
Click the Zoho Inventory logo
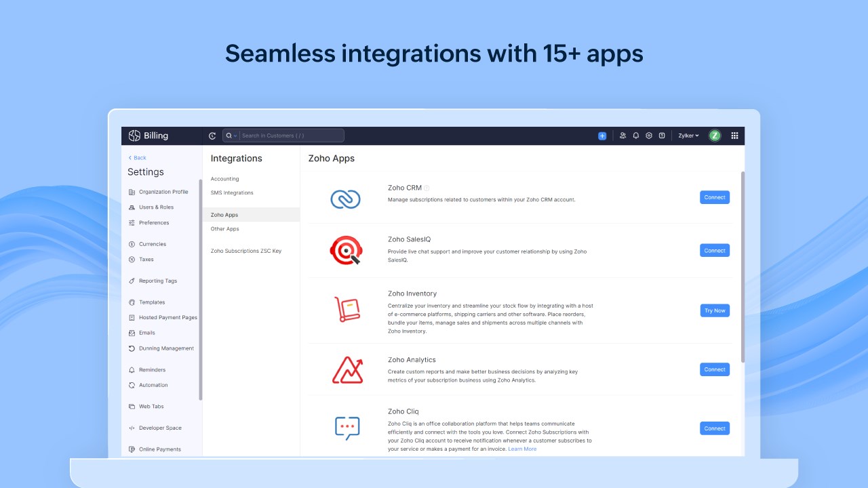pos(347,309)
